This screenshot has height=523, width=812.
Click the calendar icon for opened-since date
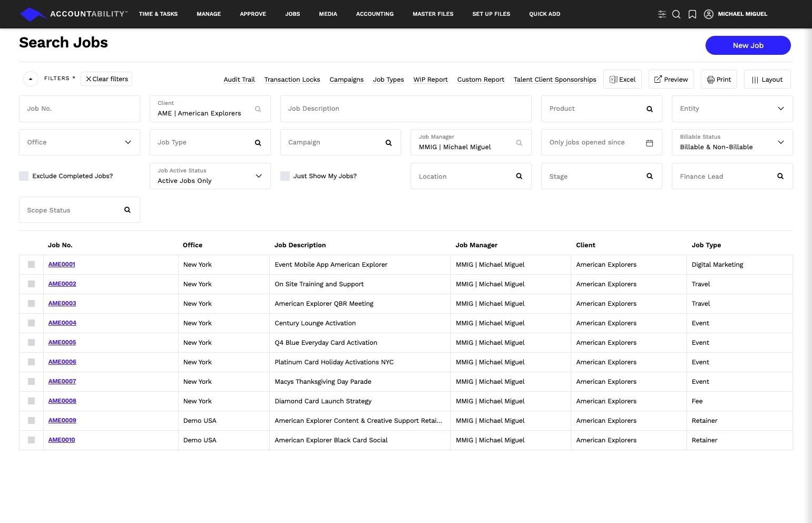(649, 143)
